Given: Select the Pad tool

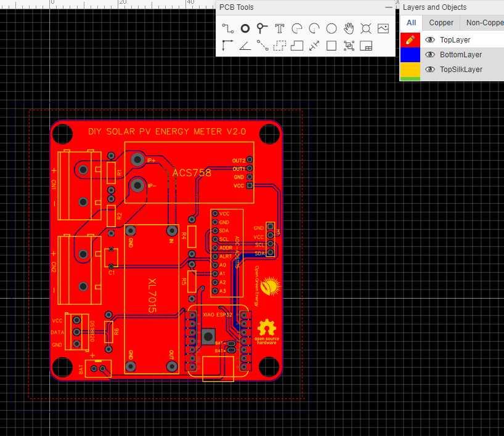Looking at the screenshot, I should click(x=244, y=28).
